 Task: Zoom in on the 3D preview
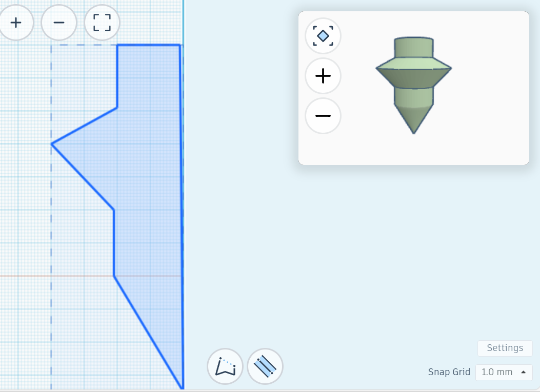pos(323,76)
